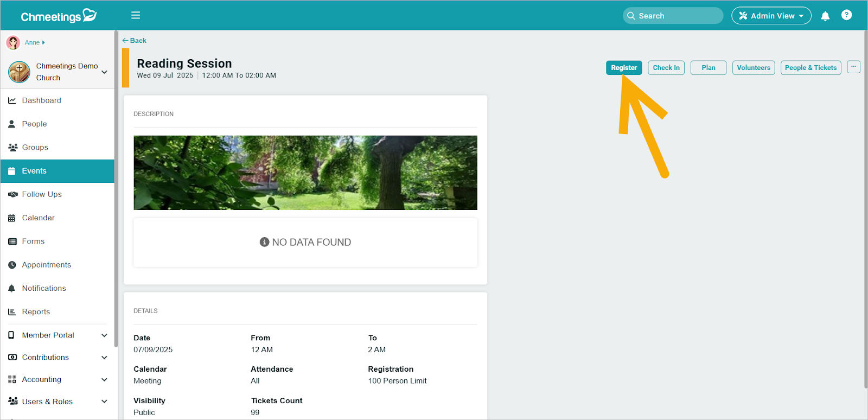This screenshot has height=420, width=868.
Task: Click the People person icon
Action: [x=12, y=124]
